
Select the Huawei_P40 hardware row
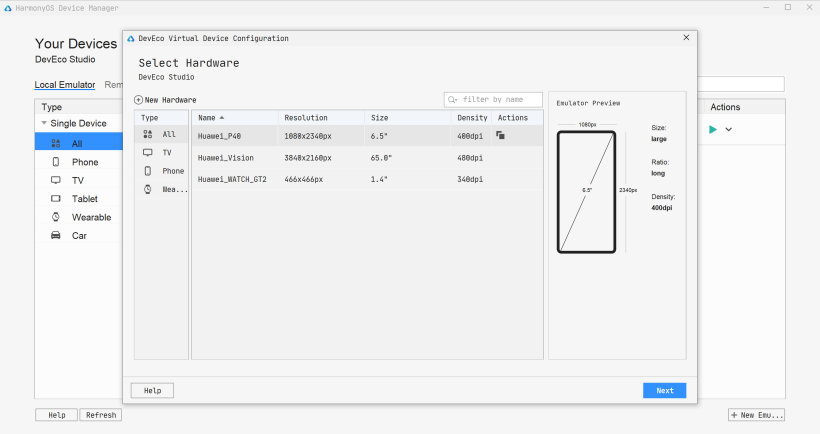point(368,136)
